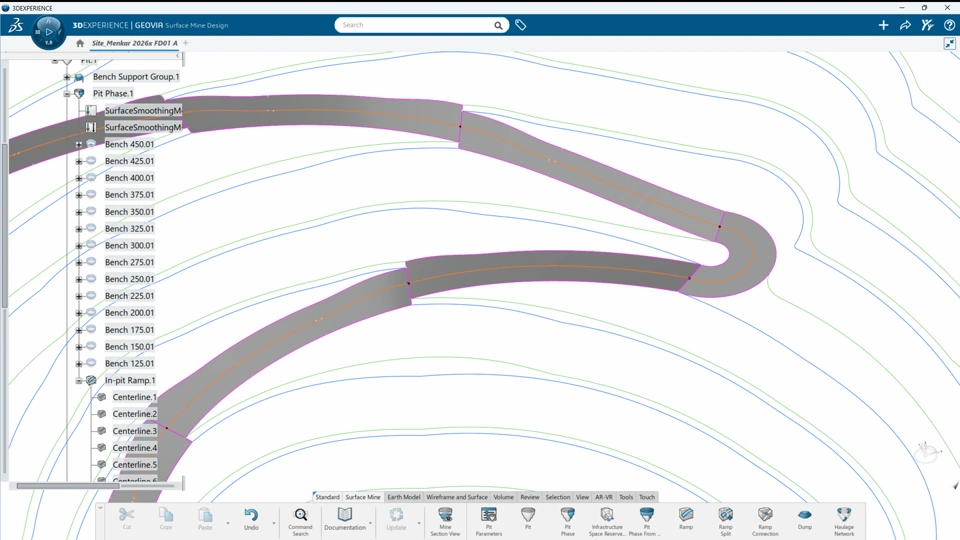This screenshot has width=960, height=540.
Task: Click the tree horizontal scrollbar
Action: (x=67, y=486)
